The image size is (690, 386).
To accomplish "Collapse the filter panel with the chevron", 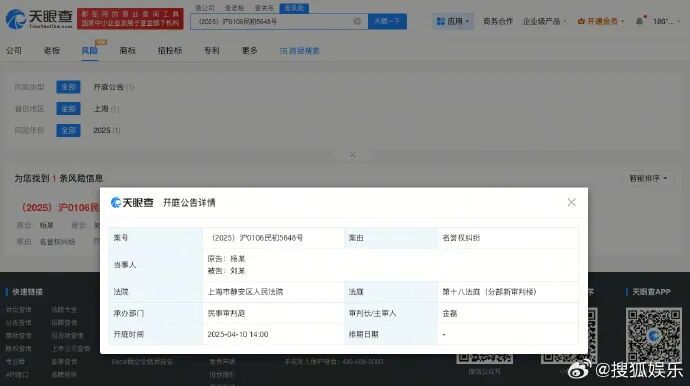I will pyautogui.click(x=353, y=155).
